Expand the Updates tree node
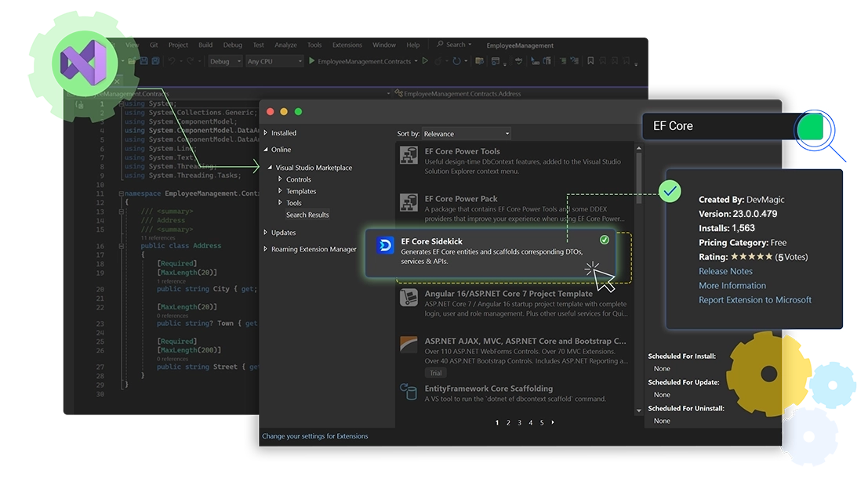Image resolution: width=868 pixels, height=488 pixels. 266,233
